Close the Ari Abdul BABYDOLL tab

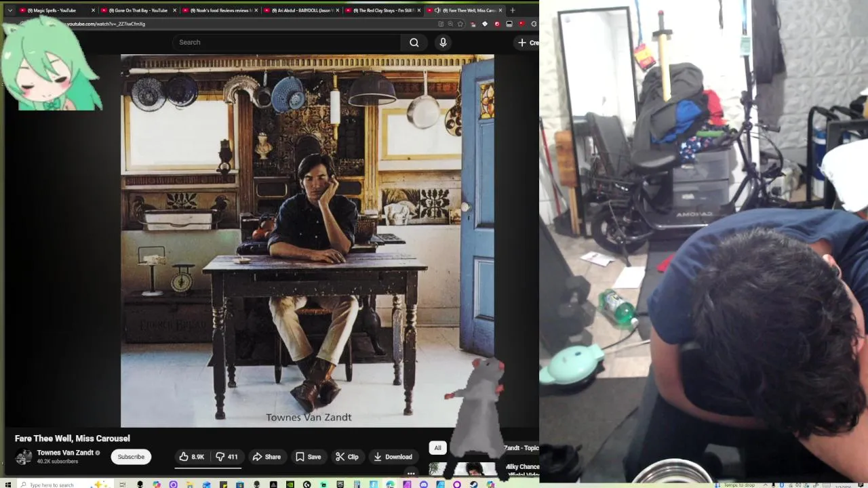tap(338, 10)
